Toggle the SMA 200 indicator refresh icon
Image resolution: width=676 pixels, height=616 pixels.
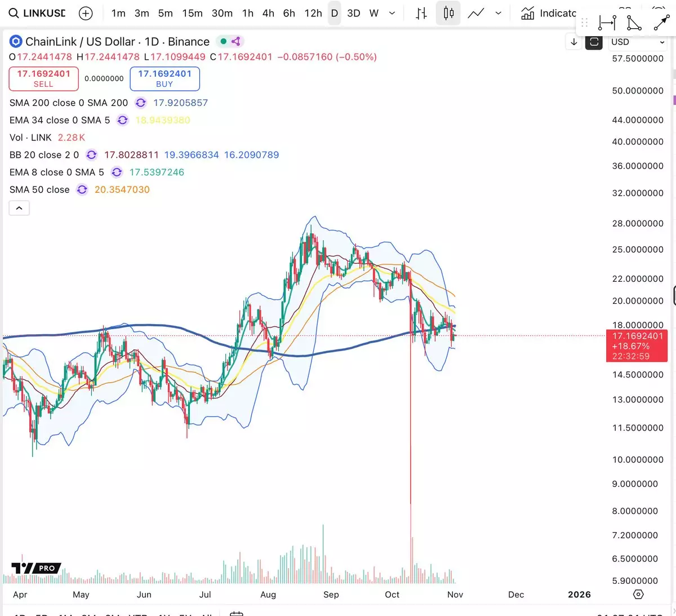pos(141,103)
